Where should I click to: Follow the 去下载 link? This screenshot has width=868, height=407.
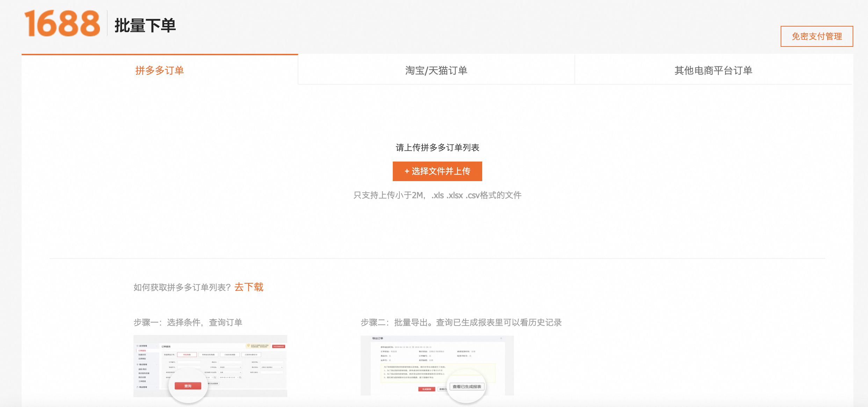tap(249, 287)
